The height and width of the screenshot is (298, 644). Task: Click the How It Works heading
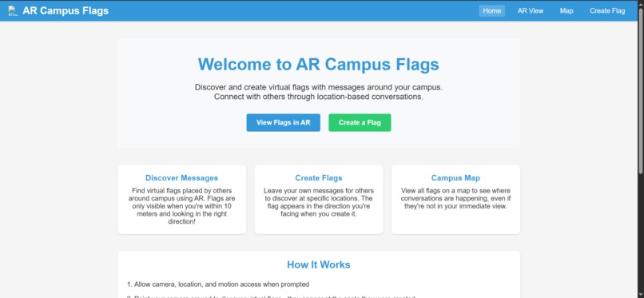[x=319, y=264]
